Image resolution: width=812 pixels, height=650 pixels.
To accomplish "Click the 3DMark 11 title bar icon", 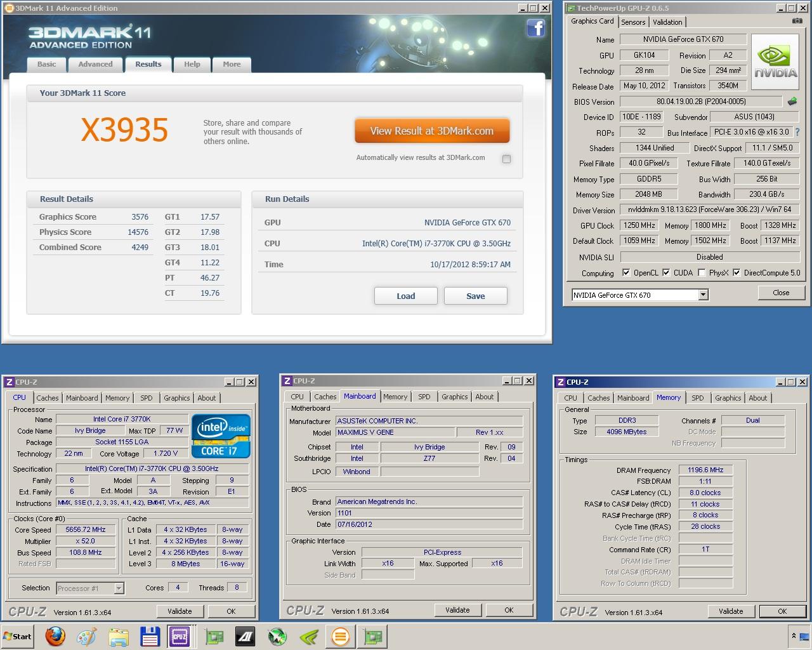I will pyautogui.click(x=9, y=8).
